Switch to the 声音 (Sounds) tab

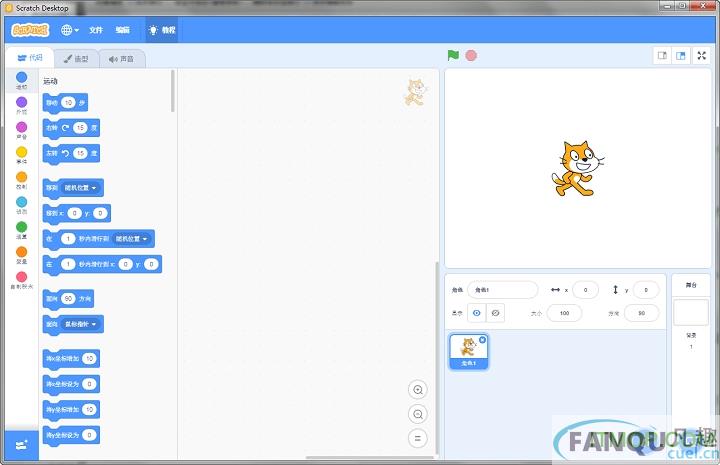[122, 59]
